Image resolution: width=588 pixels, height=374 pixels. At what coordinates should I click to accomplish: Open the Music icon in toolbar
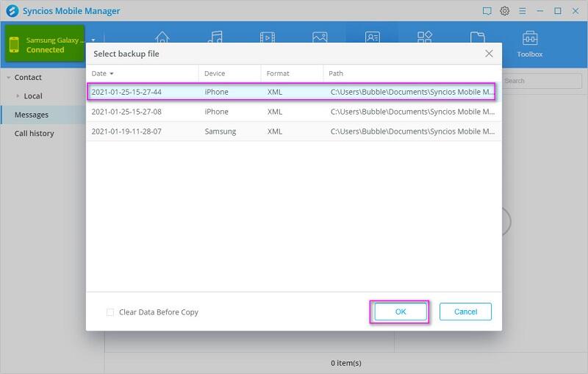[x=215, y=37]
